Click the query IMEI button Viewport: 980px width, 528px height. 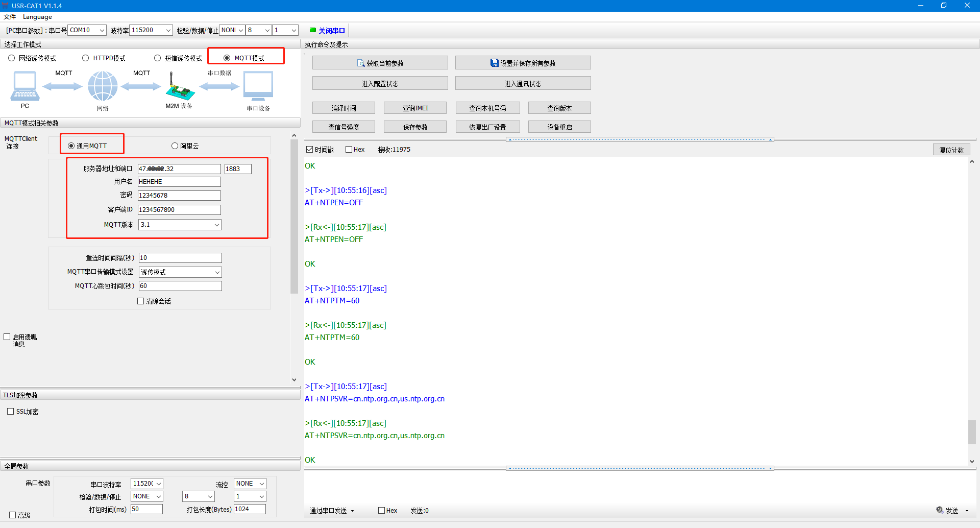[x=415, y=108]
